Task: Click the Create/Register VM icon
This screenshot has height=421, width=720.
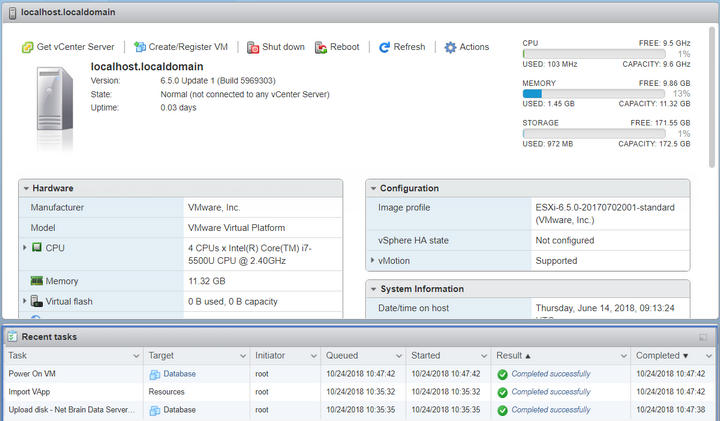Action: (140, 47)
